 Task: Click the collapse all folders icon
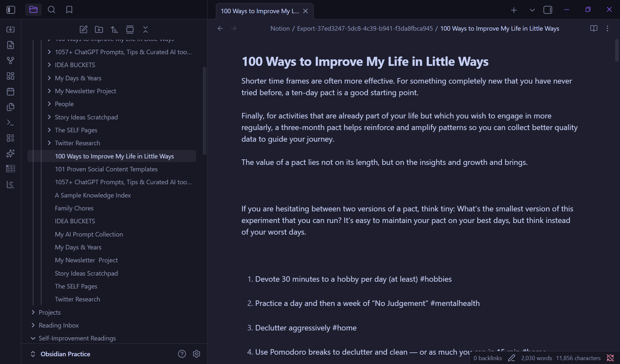(145, 29)
